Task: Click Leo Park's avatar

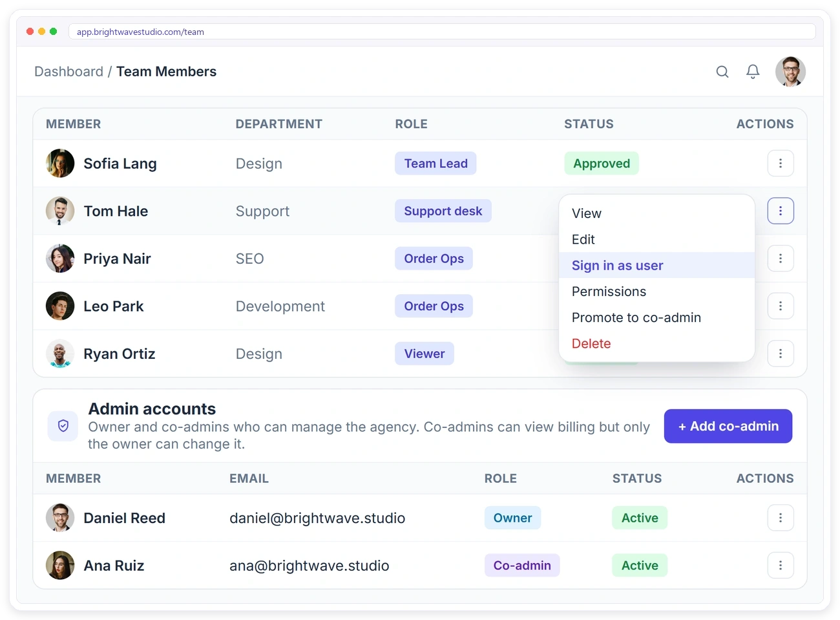Action: pyautogui.click(x=60, y=306)
